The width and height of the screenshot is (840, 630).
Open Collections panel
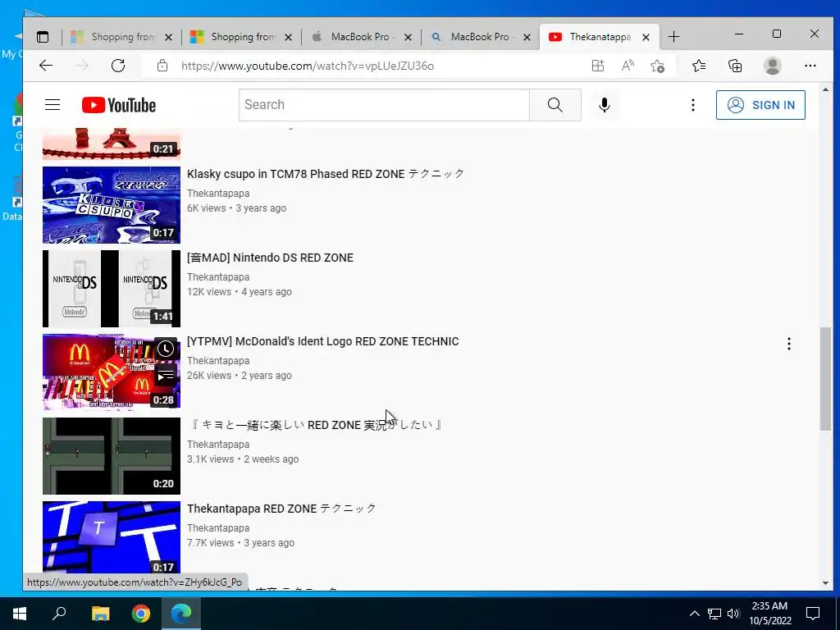[735, 66]
